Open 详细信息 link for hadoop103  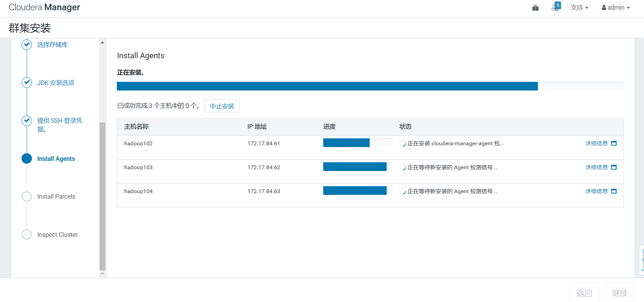(x=596, y=167)
